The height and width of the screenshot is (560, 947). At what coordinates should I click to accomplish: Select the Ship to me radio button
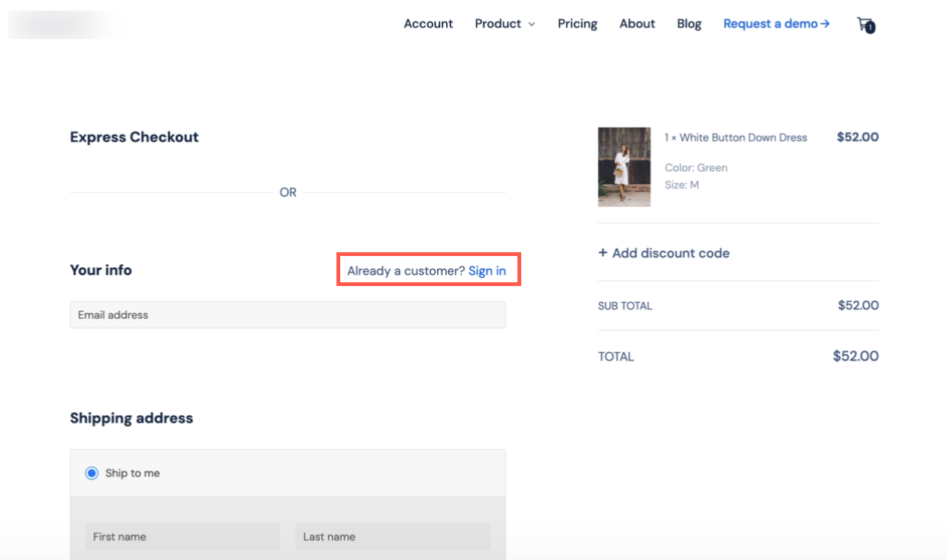(92, 473)
